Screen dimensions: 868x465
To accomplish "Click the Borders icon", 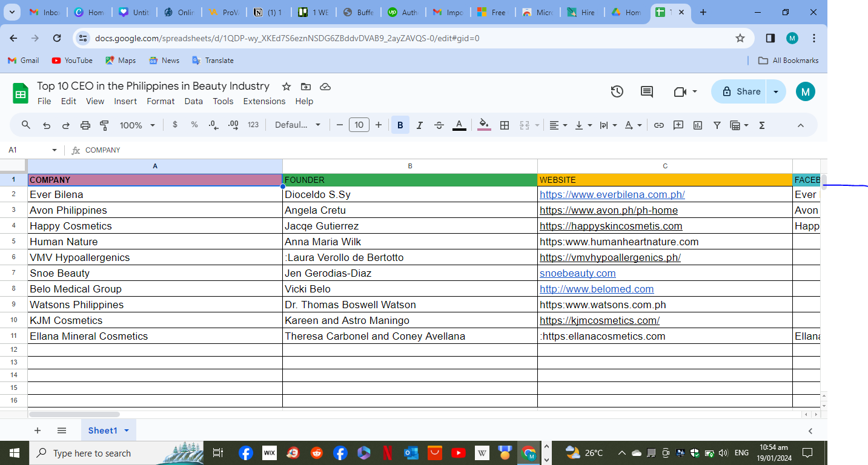I will tap(505, 125).
